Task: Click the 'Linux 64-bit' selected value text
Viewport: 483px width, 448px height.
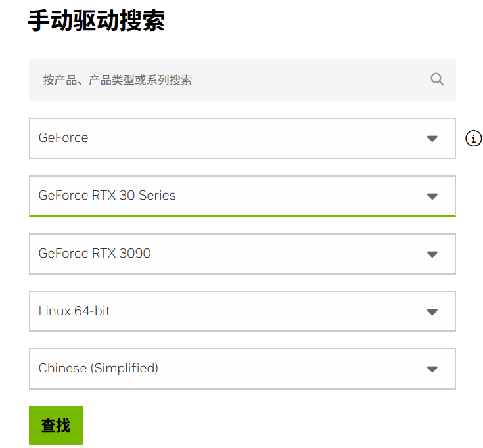Action: tap(74, 311)
